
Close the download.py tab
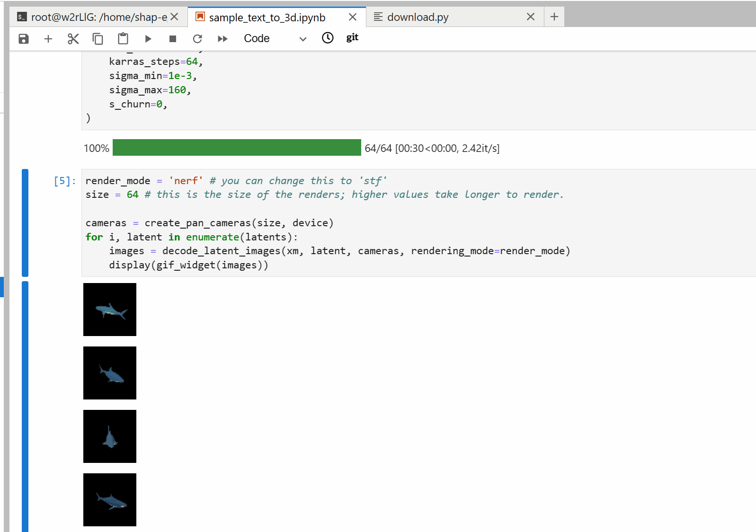[x=531, y=17]
